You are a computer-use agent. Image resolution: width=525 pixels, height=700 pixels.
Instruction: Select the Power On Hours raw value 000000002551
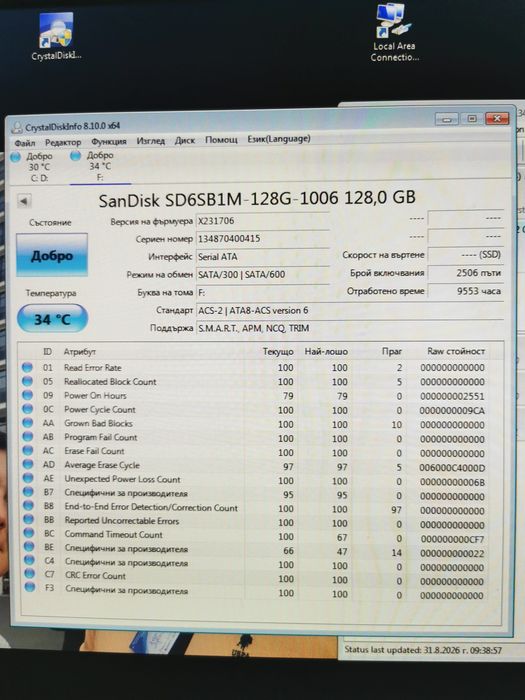452,396
